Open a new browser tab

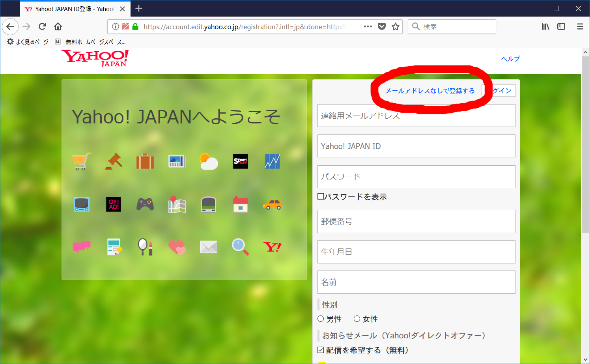point(139,8)
